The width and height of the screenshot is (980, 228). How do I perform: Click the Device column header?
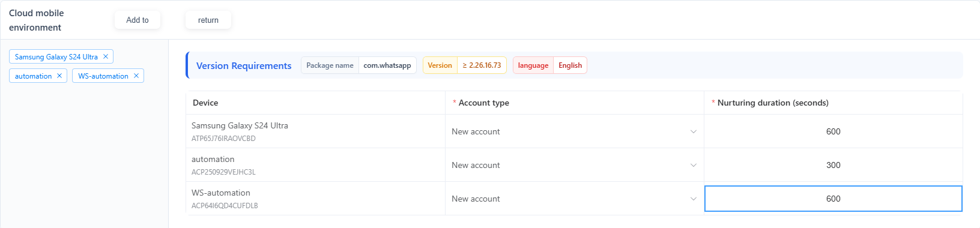[x=205, y=103]
